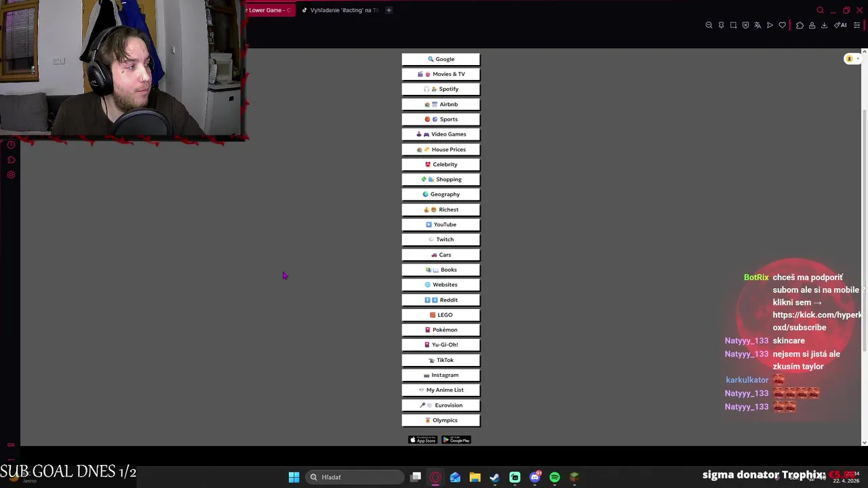Open the Eurovision category
The height and width of the screenshot is (488, 868).
tap(441, 405)
